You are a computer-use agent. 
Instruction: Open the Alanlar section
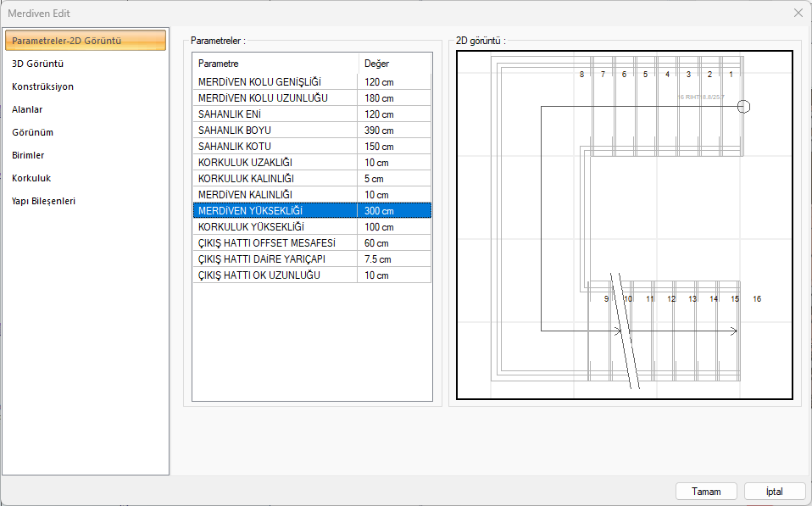[27, 109]
